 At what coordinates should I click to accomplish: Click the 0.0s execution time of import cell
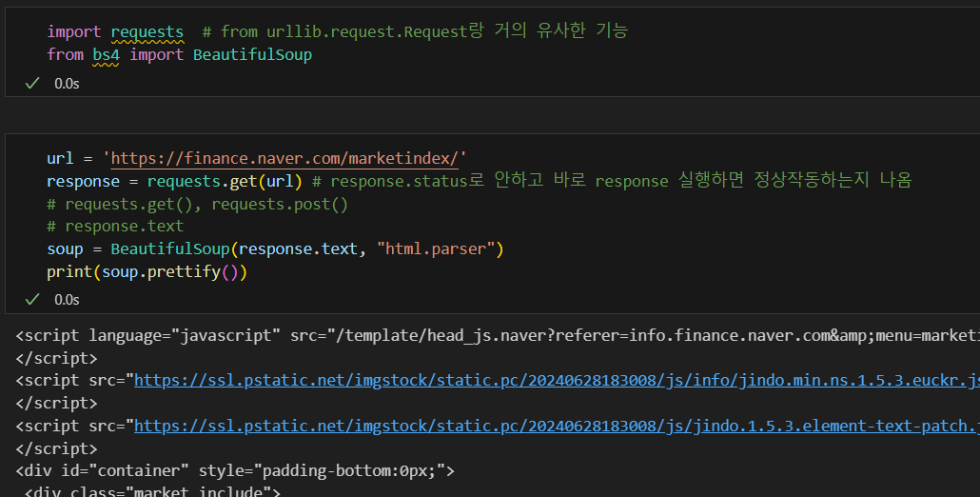(x=67, y=83)
